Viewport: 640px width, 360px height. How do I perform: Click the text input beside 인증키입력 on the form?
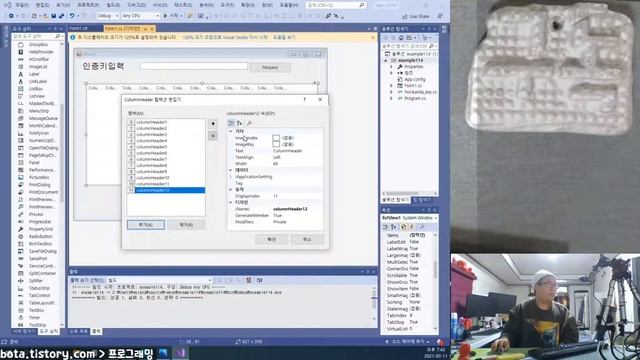[x=193, y=66]
